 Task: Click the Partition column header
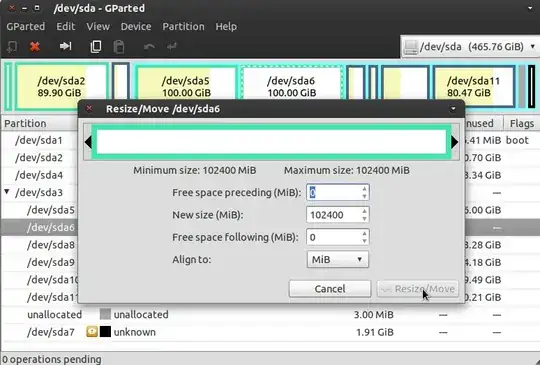click(39, 123)
